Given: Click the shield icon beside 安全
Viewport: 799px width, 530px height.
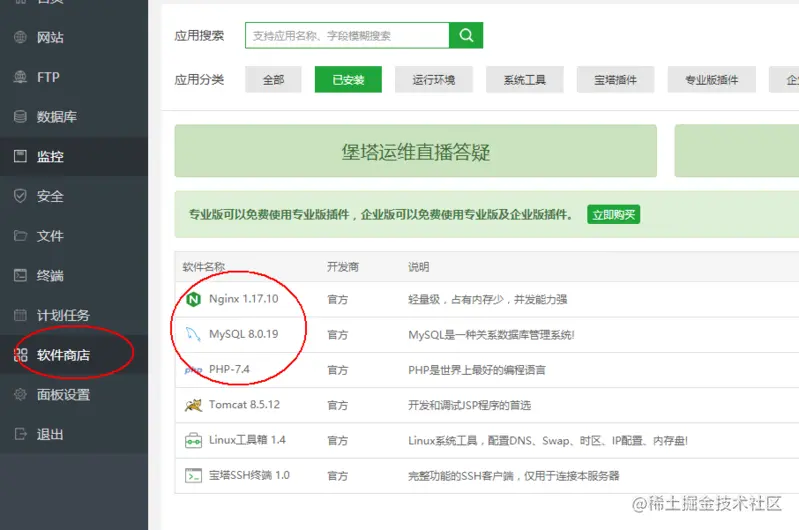Looking at the screenshot, I should tap(20, 196).
